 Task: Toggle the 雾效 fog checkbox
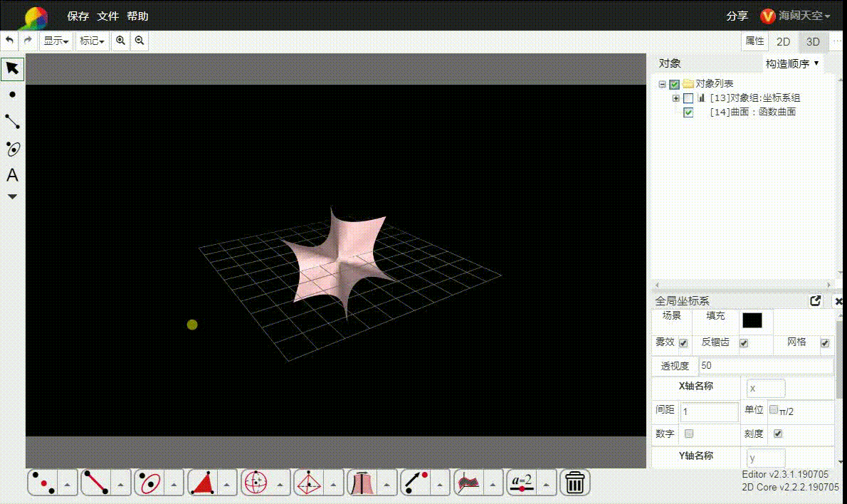[683, 343]
